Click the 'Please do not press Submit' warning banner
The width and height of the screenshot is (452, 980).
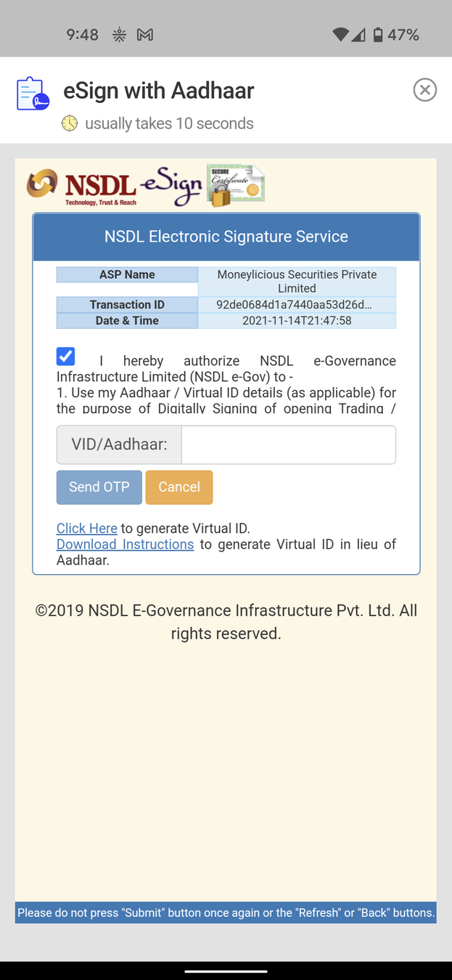tap(226, 912)
